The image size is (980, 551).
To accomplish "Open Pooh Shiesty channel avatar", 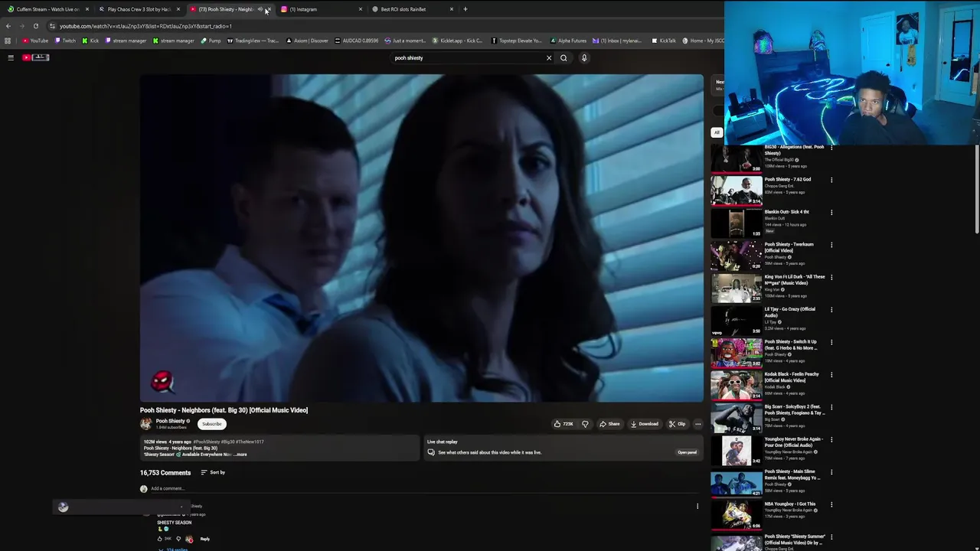I will click(145, 423).
